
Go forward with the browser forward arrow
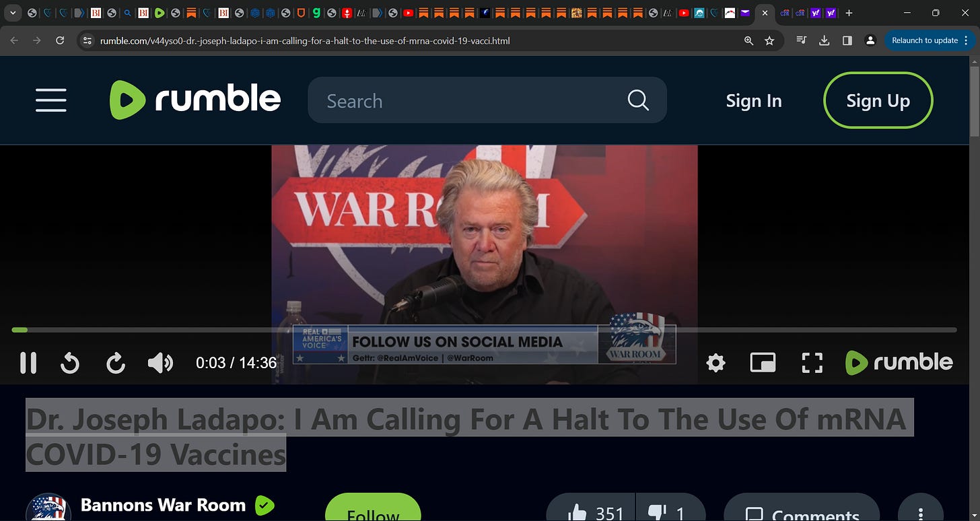coord(37,40)
